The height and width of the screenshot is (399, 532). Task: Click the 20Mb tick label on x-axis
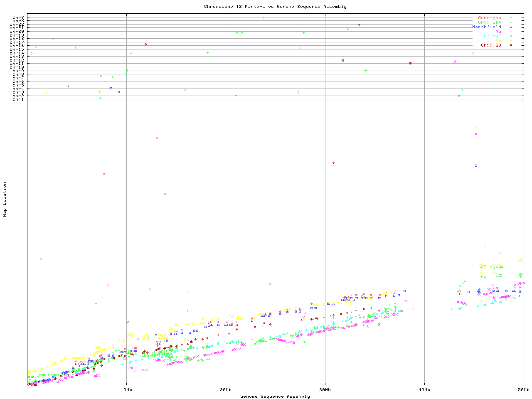point(226,390)
